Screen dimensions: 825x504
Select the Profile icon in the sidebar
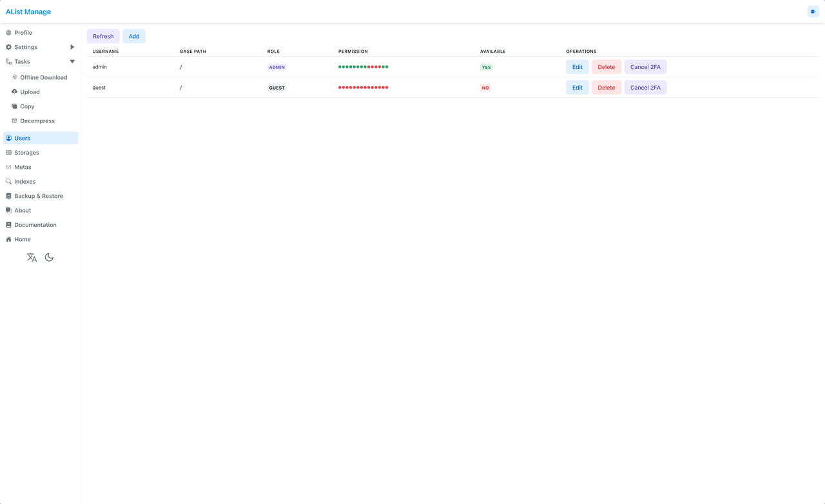tap(8, 32)
